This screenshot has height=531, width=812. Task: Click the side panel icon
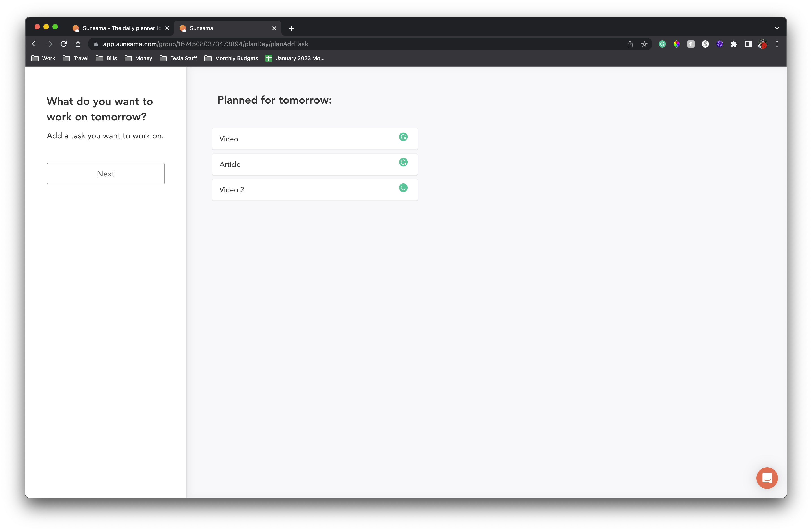pos(748,44)
